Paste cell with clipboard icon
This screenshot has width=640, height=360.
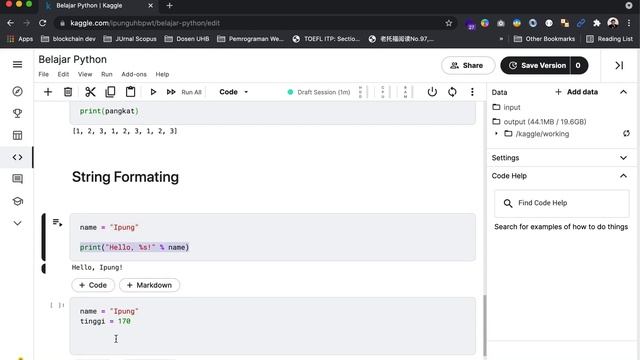(x=130, y=92)
